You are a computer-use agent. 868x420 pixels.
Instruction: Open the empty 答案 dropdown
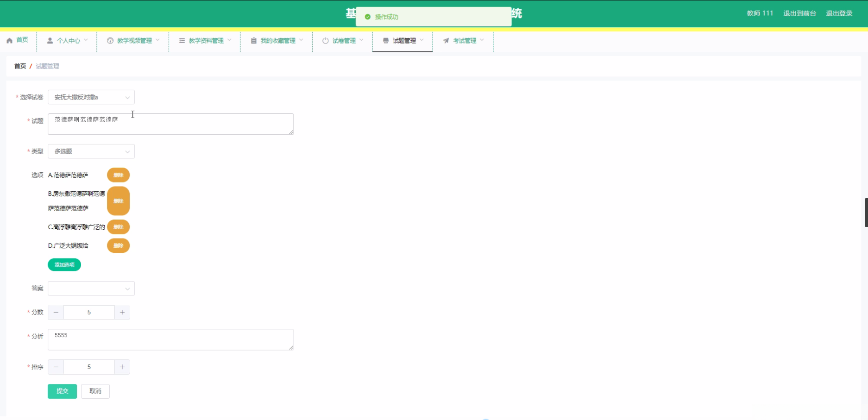click(x=91, y=288)
